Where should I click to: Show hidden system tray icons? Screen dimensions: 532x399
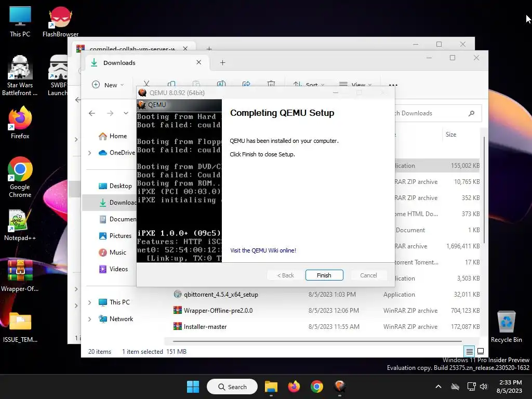(438, 387)
